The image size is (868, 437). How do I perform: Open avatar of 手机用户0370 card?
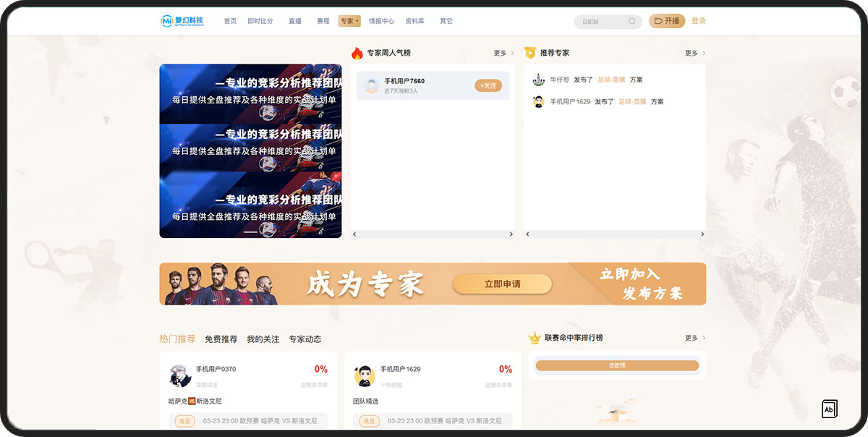tap(179, 376)
